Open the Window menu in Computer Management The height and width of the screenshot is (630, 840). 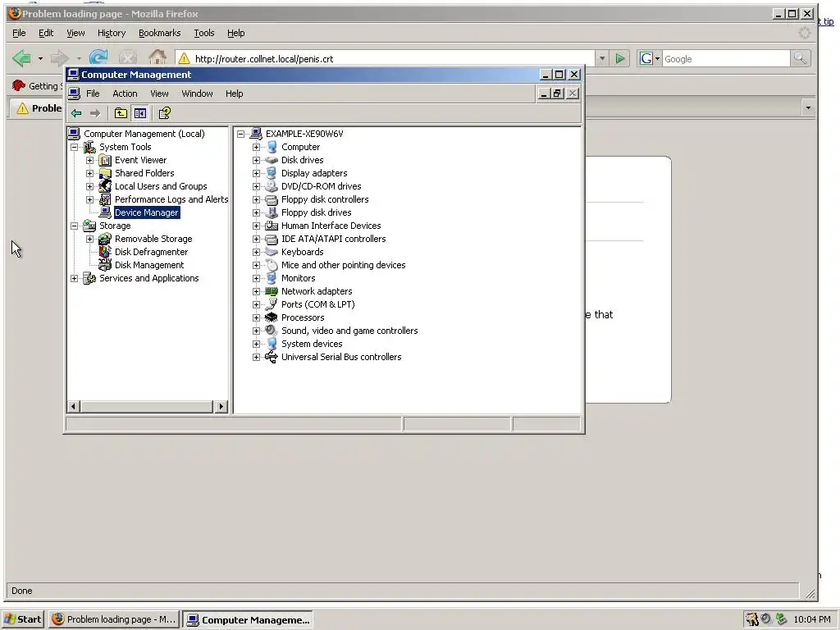point(197,94)
